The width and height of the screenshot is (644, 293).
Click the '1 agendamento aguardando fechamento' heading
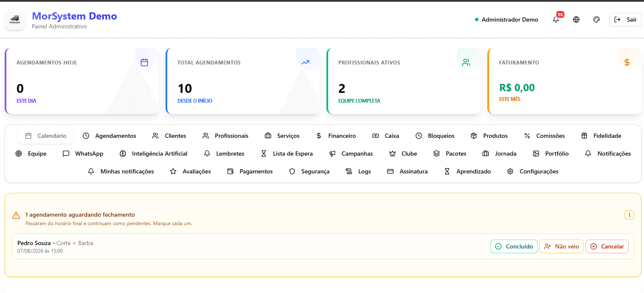(80, 215)
